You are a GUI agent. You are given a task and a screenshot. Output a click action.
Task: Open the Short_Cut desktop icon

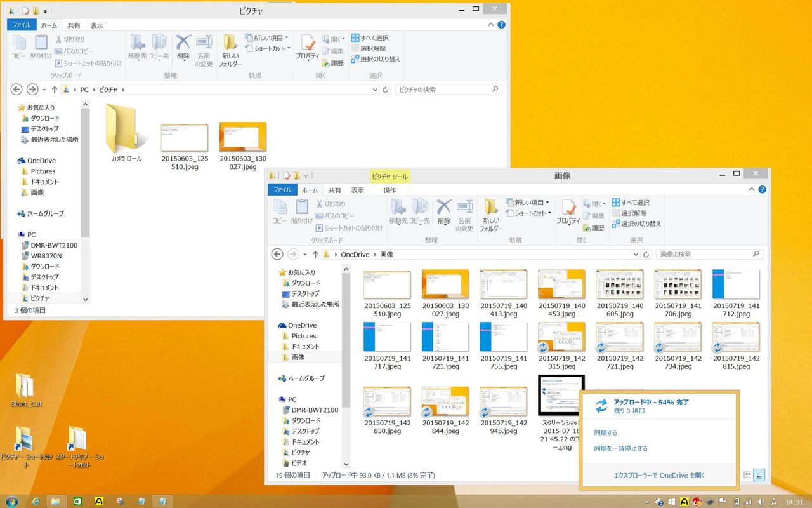coord(25,390)
